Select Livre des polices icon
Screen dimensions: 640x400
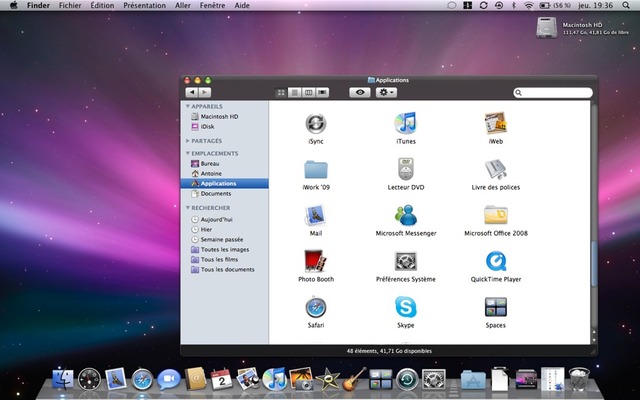pyautogui.click(x=496, y=169)
